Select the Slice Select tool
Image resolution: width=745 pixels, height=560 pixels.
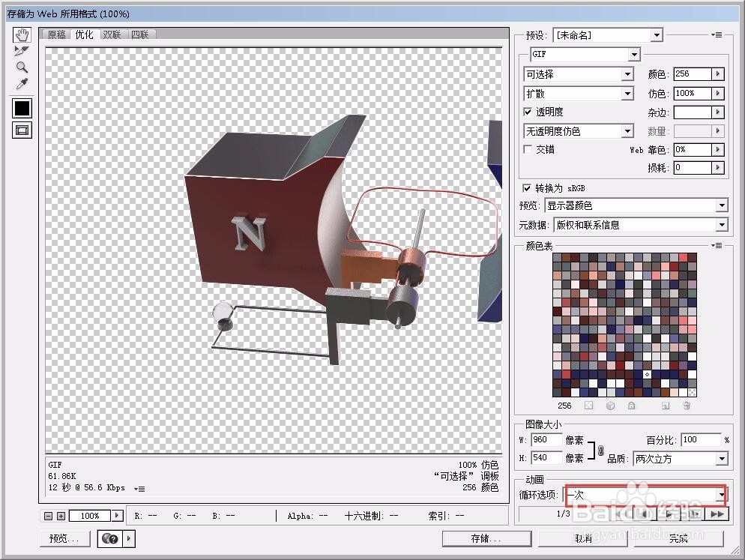(x=22, y=50)
